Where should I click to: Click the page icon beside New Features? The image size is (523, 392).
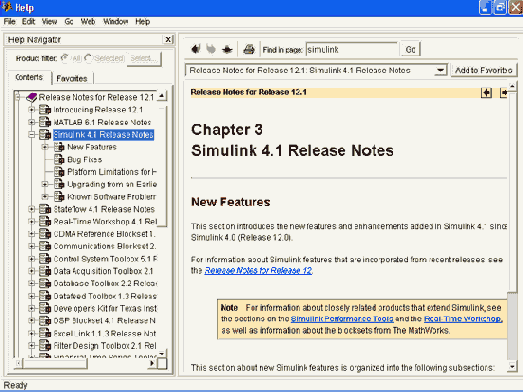[59, 147]
